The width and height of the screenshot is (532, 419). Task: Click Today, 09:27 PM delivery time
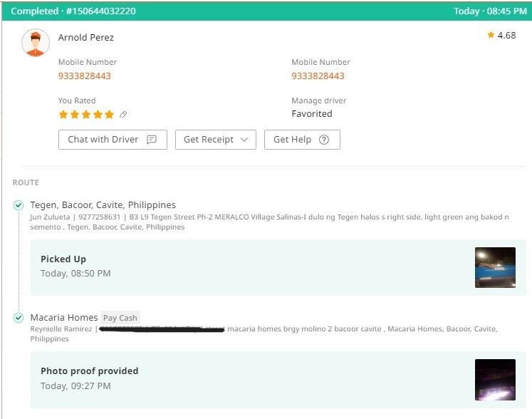click(x=75, y=386)
